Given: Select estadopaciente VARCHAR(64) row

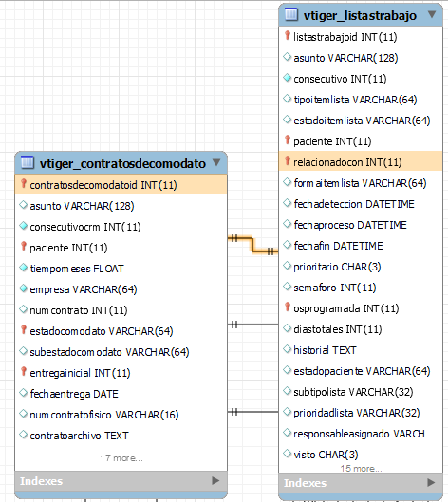Looking at the screenshot, I should click(361, 371).
